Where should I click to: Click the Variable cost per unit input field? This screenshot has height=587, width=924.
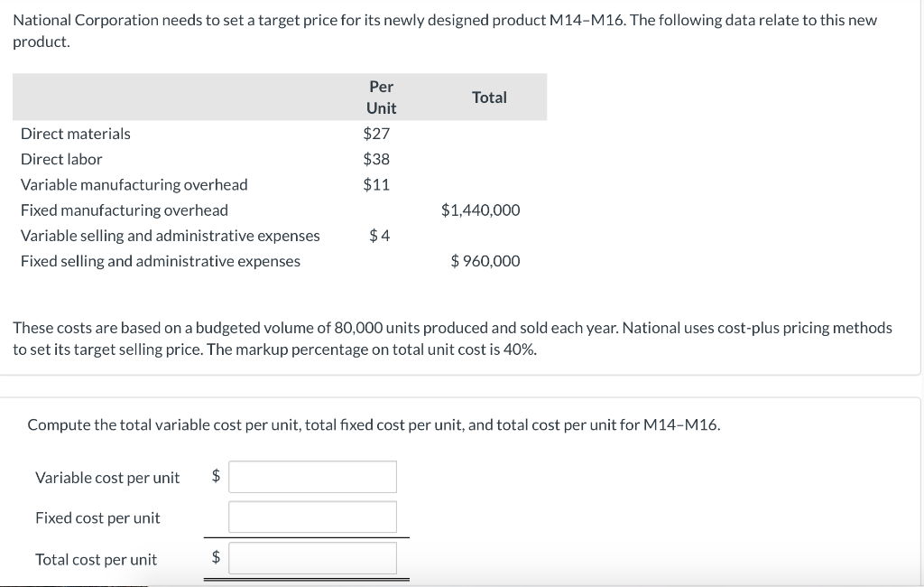point(312,476)
